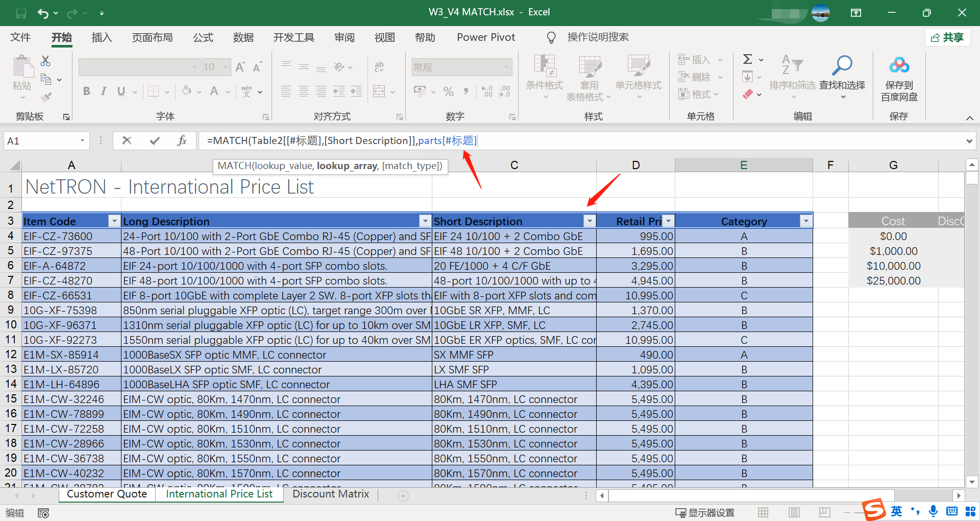The image size is (980, 521).
Task: Click the Save icon in title bar
Action: [x=21, y=13]
